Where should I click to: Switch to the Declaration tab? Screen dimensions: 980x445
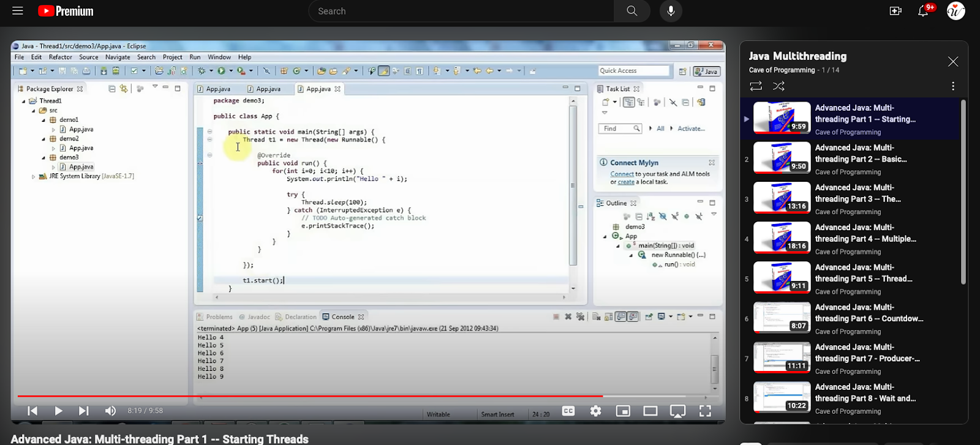(x=296, y=316)
